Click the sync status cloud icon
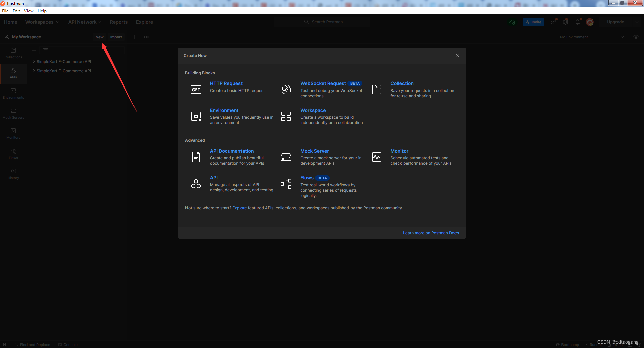 512,22
